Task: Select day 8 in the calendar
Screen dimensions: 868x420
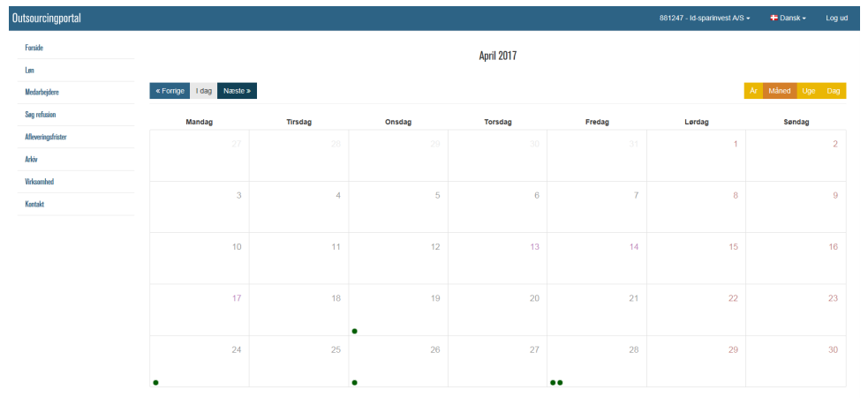Action: (x=736, y=195)
